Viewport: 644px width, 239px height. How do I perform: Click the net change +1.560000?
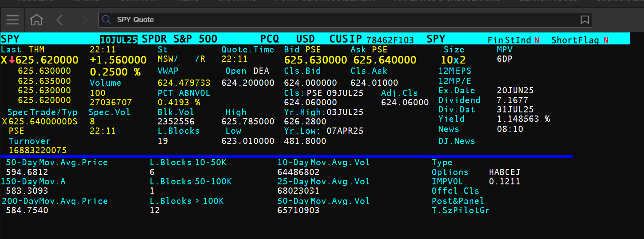pos(118,60)
